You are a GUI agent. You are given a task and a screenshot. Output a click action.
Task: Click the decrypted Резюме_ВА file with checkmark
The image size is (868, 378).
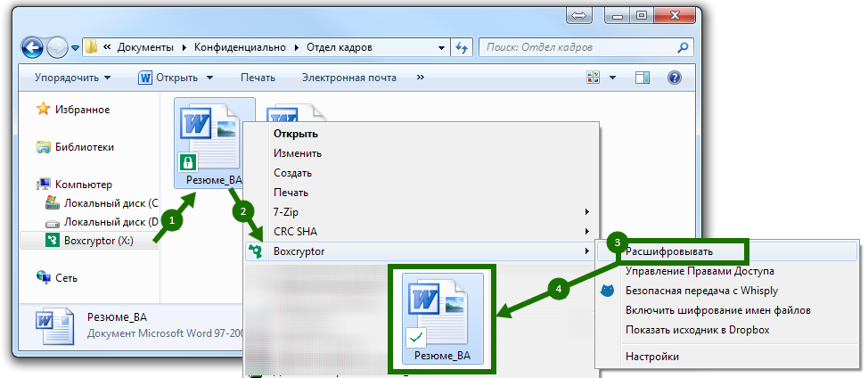point(443,318)
